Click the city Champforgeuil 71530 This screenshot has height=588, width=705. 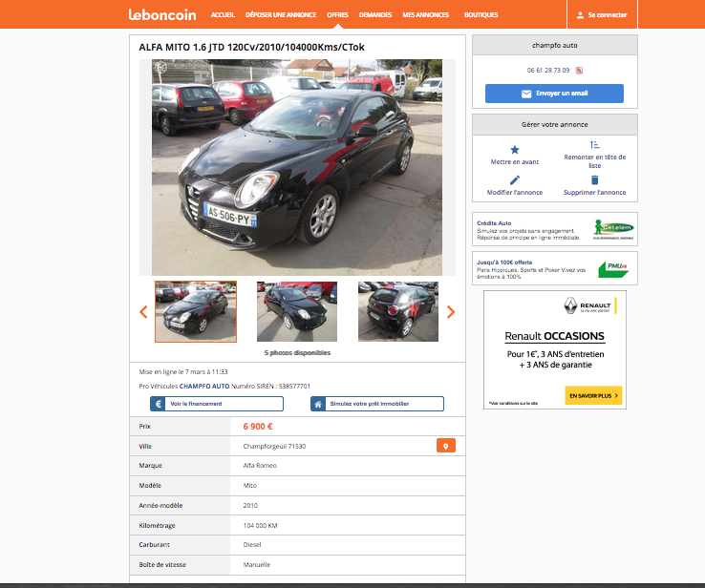(274, 446)
